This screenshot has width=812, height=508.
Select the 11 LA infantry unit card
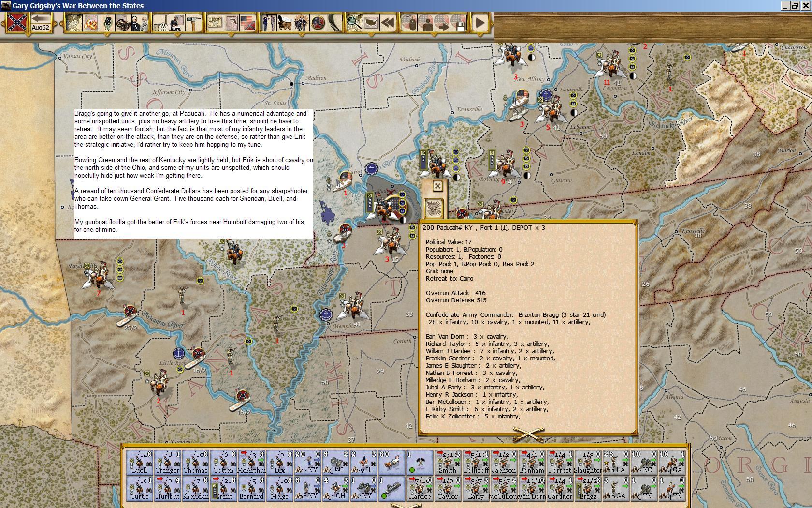click(616, 462)
